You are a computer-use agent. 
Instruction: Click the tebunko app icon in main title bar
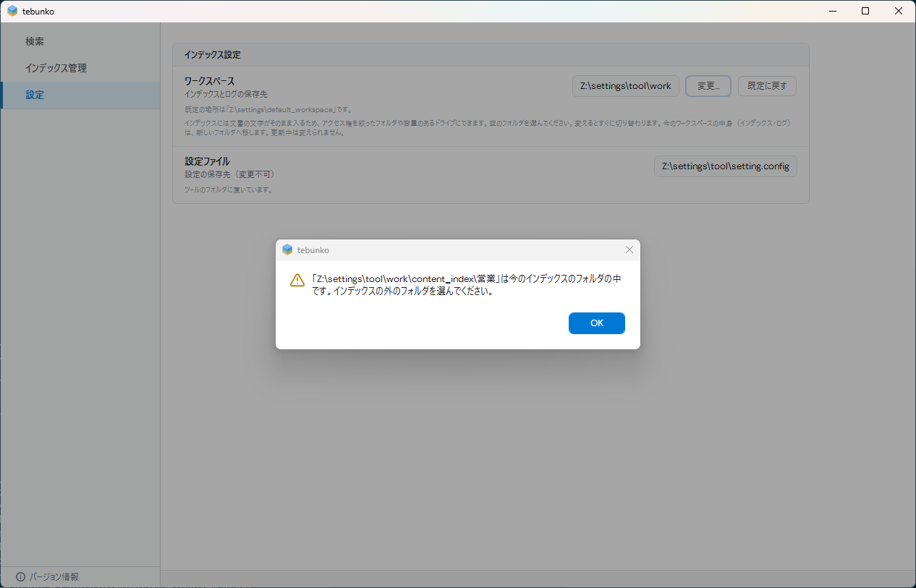pos(12,11)
